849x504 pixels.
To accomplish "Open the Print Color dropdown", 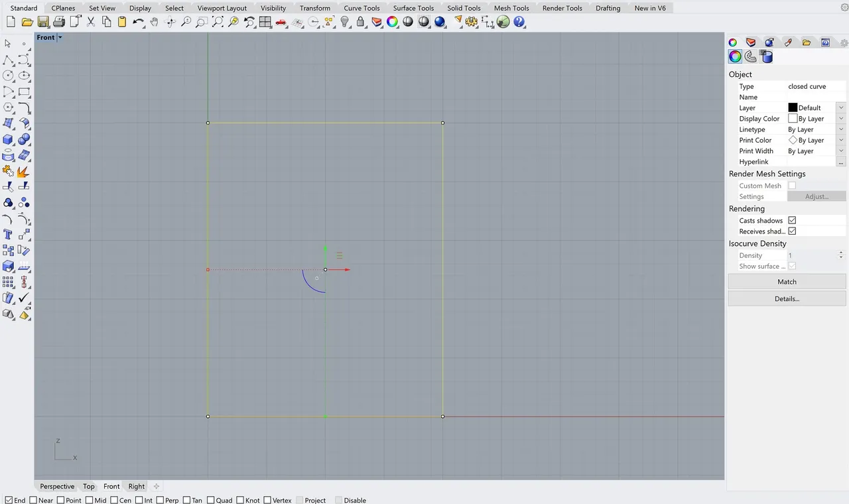I will pyautogui.click(x=841, y=140).
